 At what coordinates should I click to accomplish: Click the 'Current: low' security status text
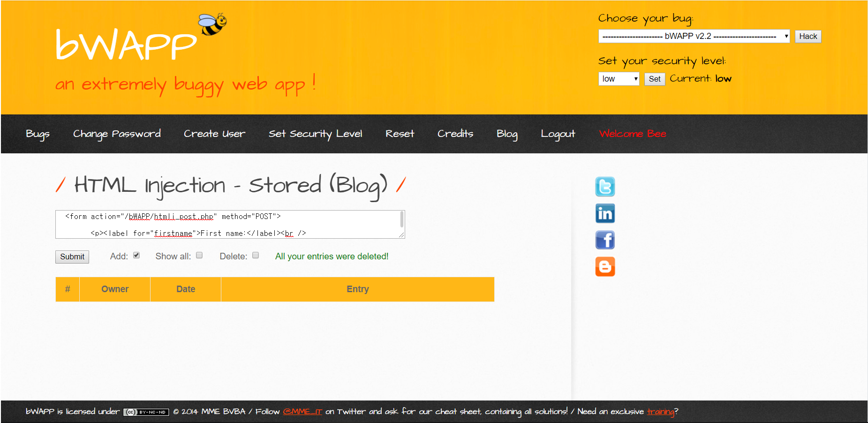[x=701, y=79]
